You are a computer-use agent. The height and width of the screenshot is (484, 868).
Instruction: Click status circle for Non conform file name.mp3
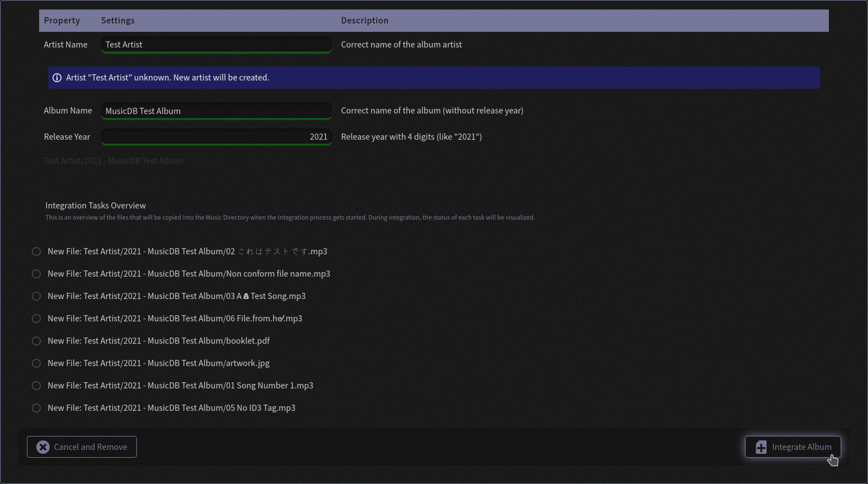pyautogui.click(x=36, y=274)
